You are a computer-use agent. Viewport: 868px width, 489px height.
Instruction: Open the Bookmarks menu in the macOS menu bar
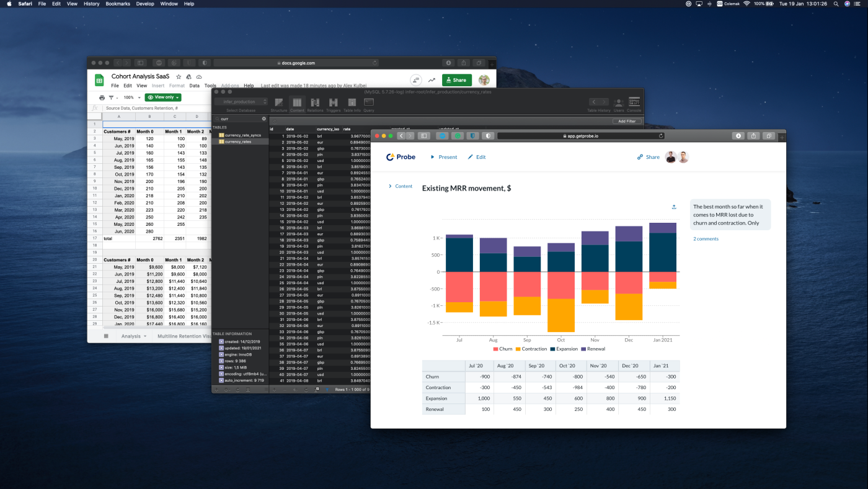coord(118,4)
